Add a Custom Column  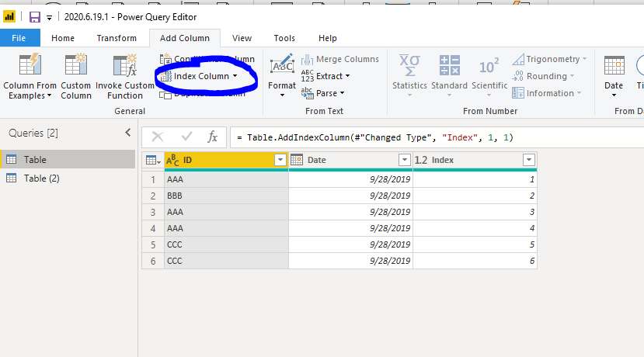pos(76,77)
